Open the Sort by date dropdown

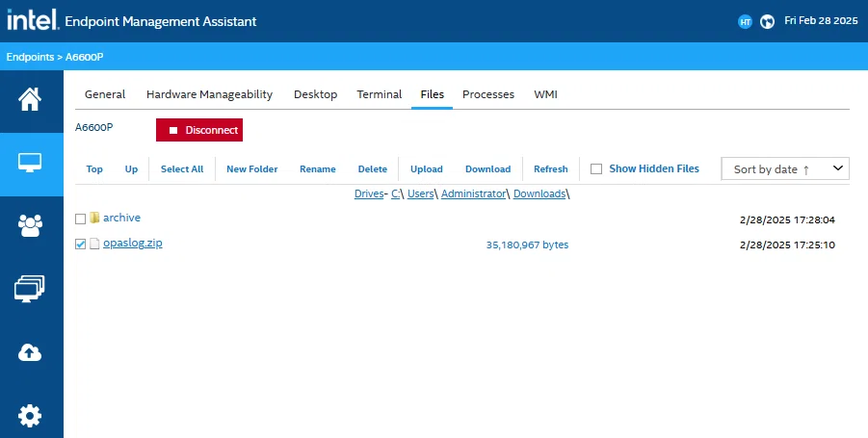(785, 168)
